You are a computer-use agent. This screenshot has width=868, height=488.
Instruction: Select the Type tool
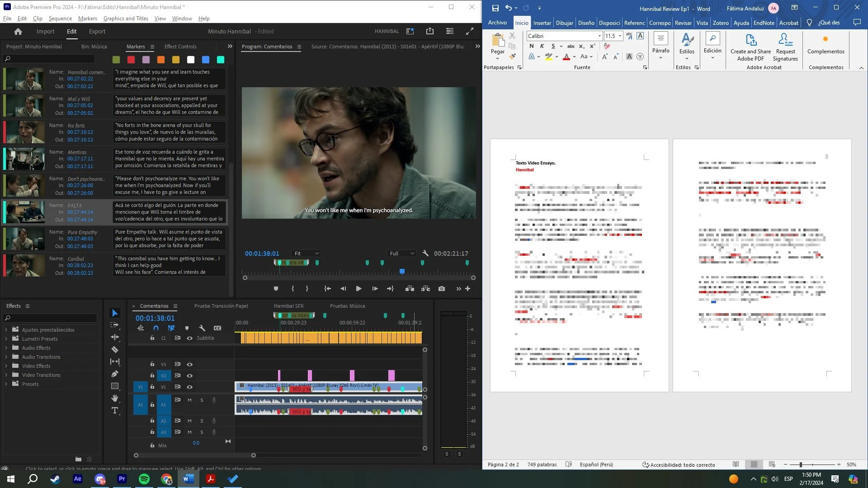click(x=115, y=410)
